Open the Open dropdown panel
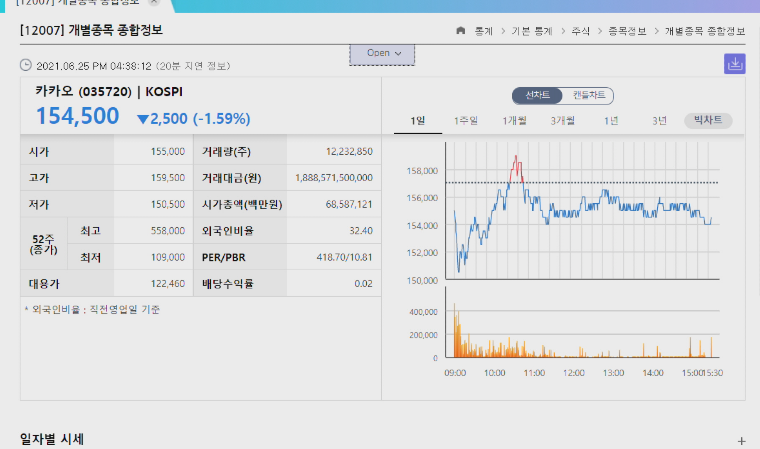 pos(382,54)
